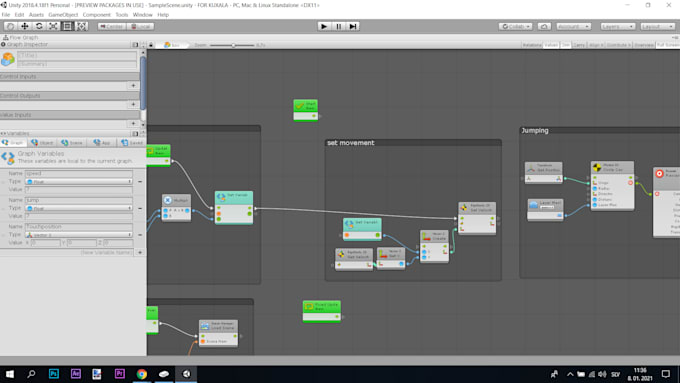
Task: Click the Start event node
Action: tap(305, 110)
